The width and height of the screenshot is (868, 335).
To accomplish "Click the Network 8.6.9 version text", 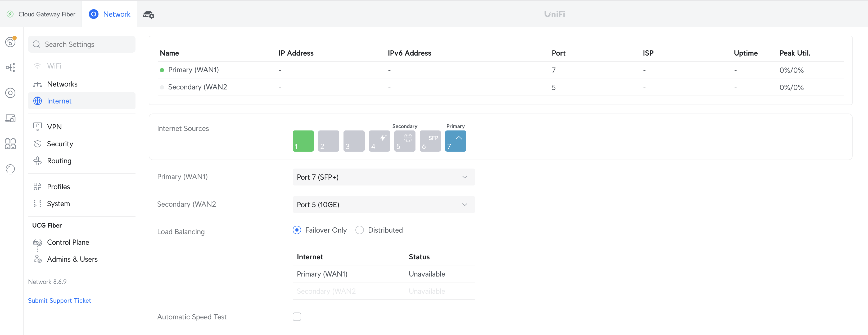I will 47,282.
